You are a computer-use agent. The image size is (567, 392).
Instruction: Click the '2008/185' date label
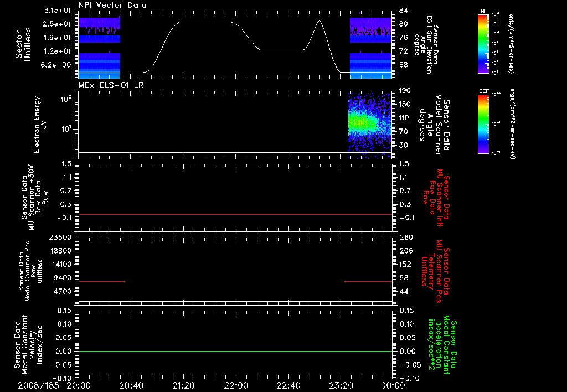[39, 385]
